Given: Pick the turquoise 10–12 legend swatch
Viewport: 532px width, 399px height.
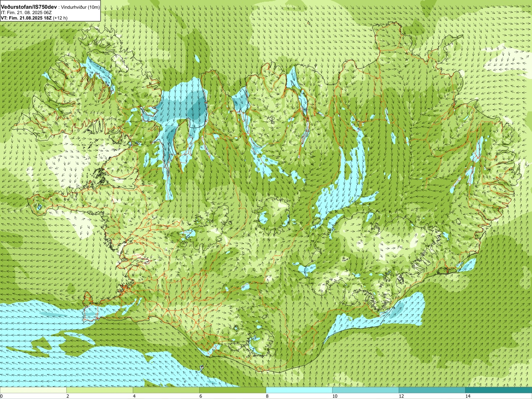Looking at the screenshot, I should 366,390.
